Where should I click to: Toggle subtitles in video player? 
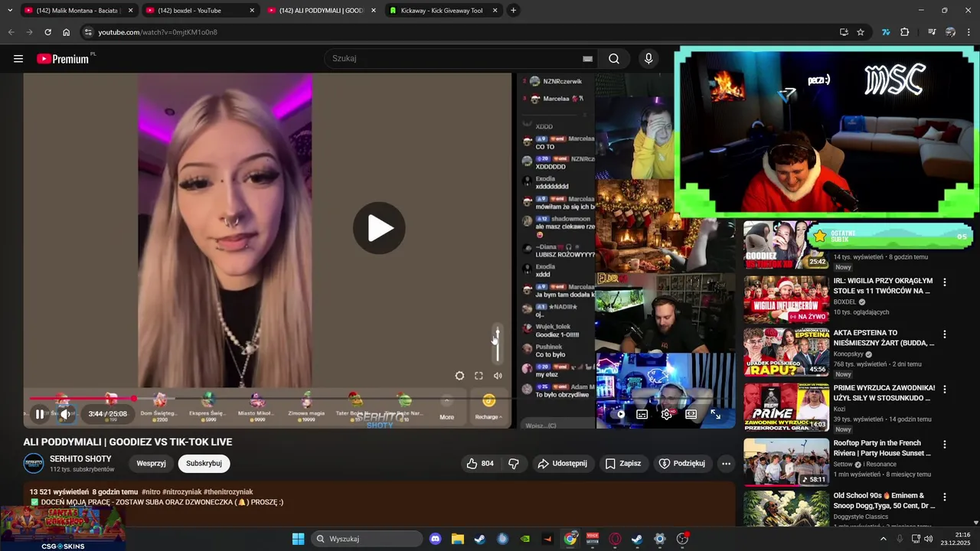642,414
